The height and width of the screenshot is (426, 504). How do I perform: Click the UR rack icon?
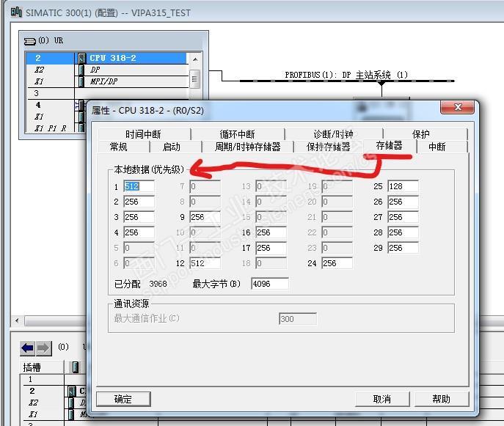click(x=30, y=41)
